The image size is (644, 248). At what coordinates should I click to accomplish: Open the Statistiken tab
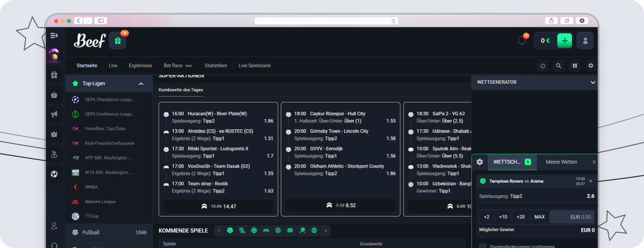coord(216,65)
